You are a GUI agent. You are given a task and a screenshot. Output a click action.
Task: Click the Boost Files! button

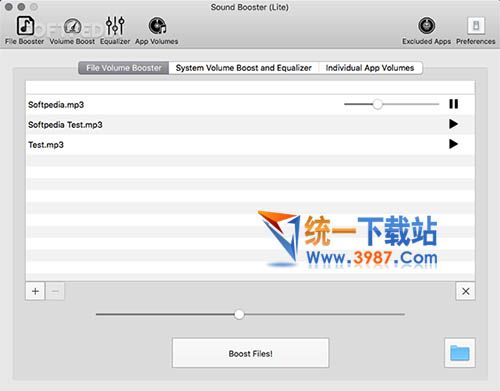pos(251,353)
